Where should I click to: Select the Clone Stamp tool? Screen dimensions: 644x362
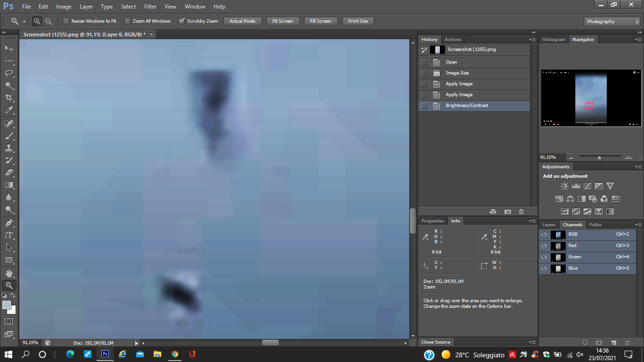[x=9, y=148]
